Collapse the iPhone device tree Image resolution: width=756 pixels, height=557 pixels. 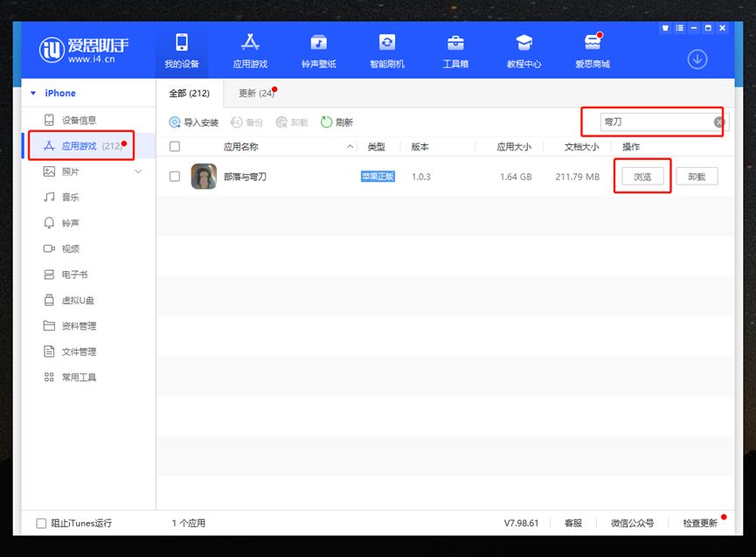pos(33,94)
